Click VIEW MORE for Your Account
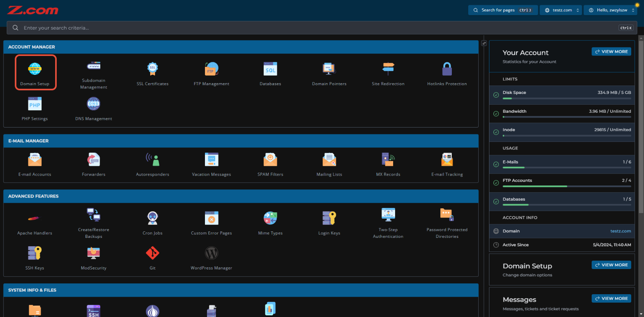 [x=611, y=52]
